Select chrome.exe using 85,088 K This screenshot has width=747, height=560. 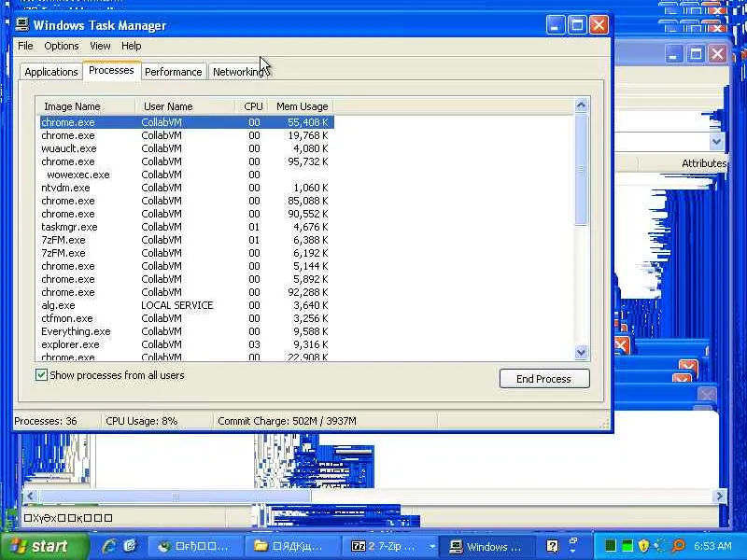[187, 201]
